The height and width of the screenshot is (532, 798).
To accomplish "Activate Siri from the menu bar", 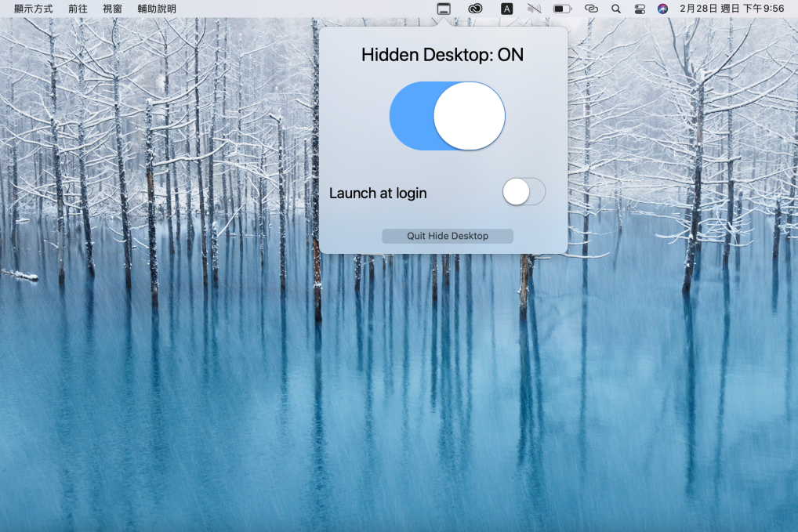I will (x=664, y=9).
